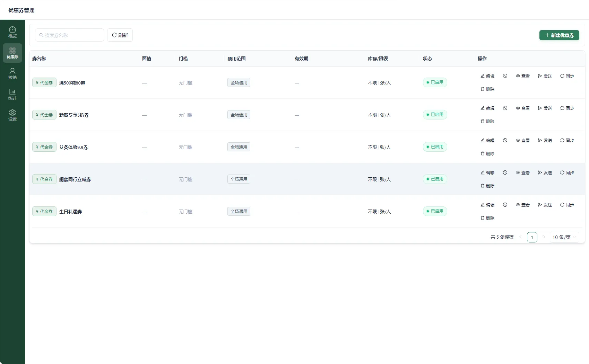Delete the 新客专享5折券 coupon

click(487, 122)
